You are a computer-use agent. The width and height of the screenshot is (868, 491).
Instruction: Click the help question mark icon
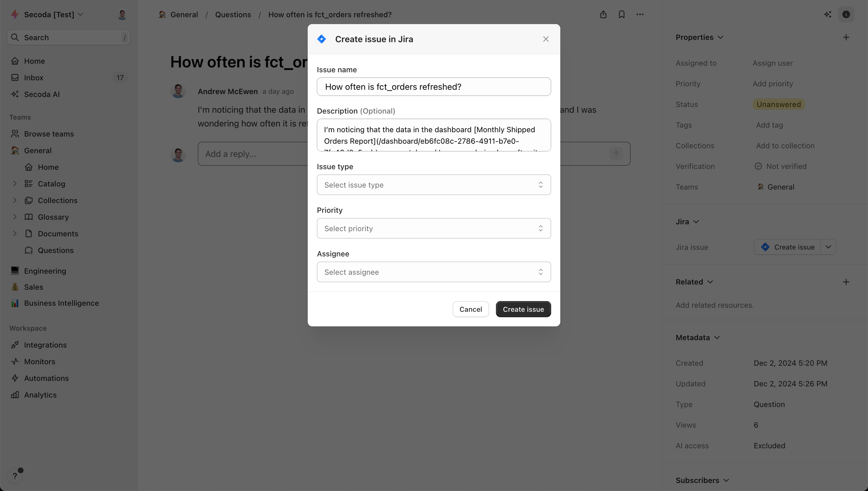tap(15, 476)
